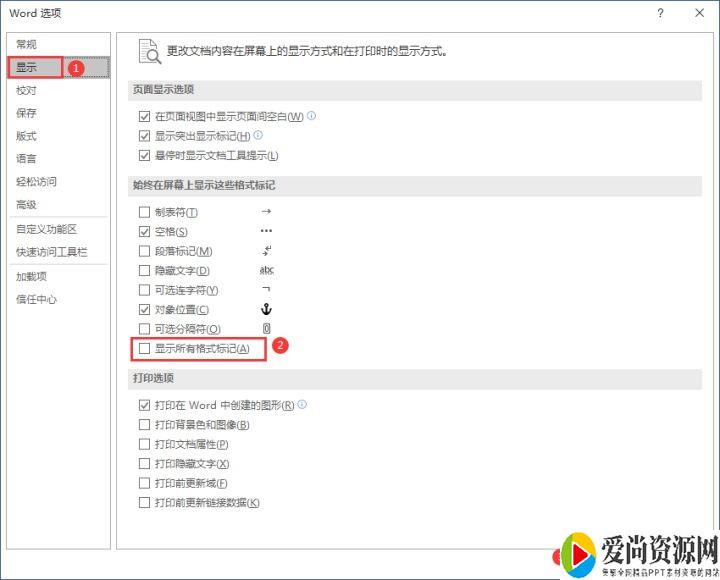This screenshot has width=720, height=580.
Task: Click info icon beside 打印在 Word 中创建的图形
Action: pyautogui.click(x=302, y=405)
